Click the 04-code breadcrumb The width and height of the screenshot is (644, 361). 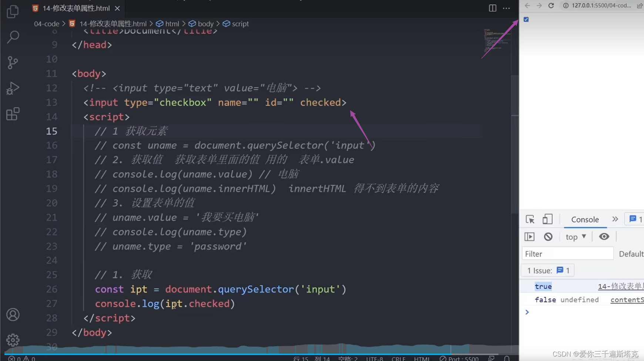coord(47,24)
